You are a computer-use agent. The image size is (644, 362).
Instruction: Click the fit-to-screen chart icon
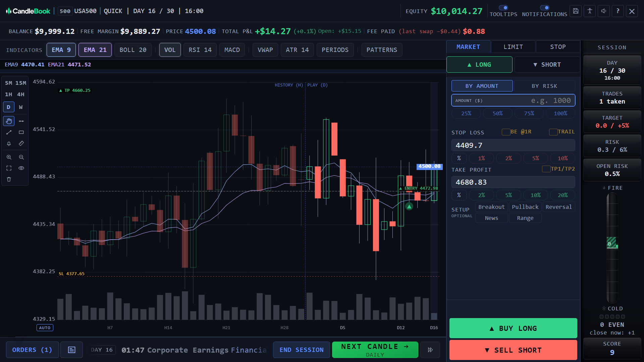coord(9,168)
